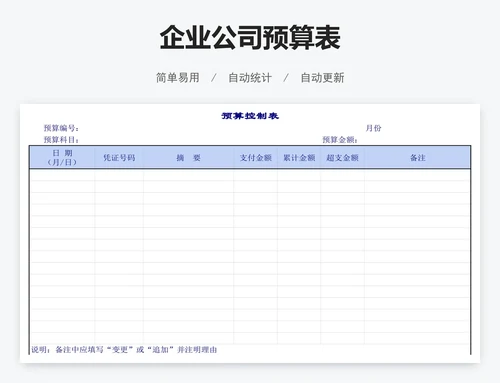Image resolution: width=500 pixels, height=383 pixels.
Task: Click the 预算控制表 sheet heading
Action: pos(250,116)
